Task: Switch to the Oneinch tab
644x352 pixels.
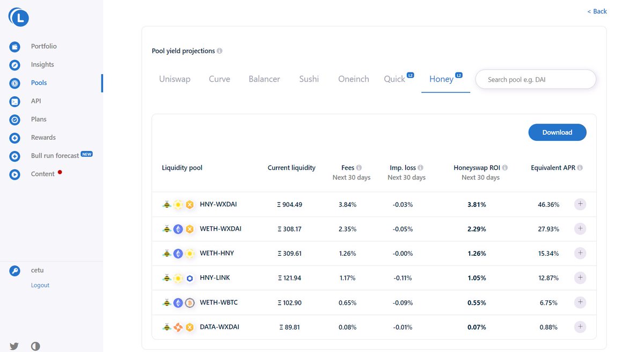Action: 354,79
